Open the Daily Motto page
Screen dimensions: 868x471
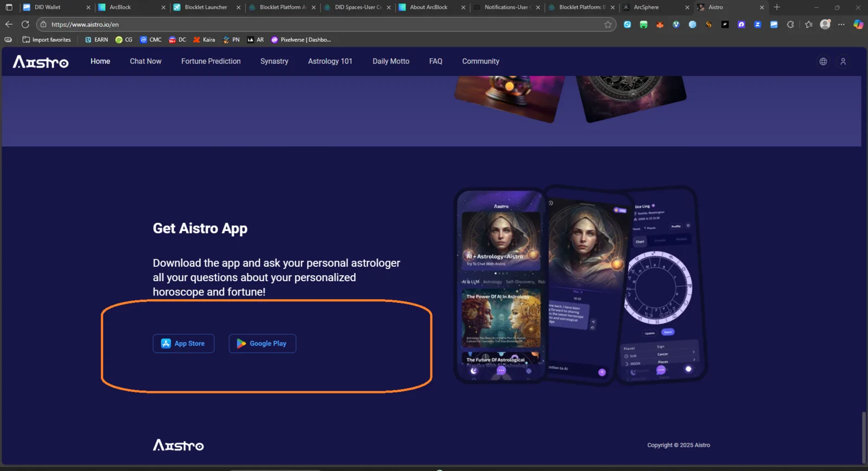(391, 61)
